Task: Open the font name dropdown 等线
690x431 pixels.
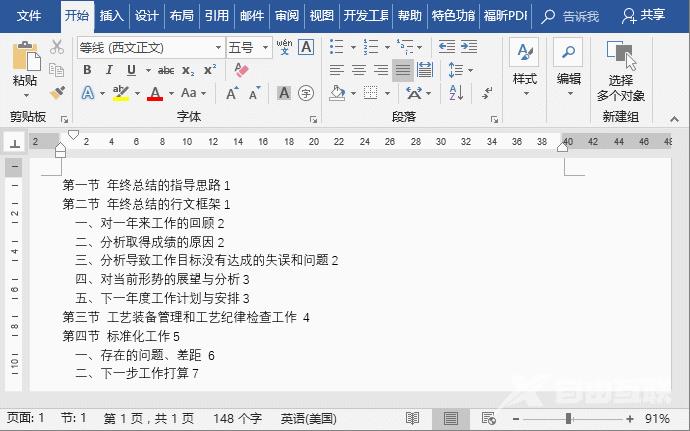Action: point(218,47)
